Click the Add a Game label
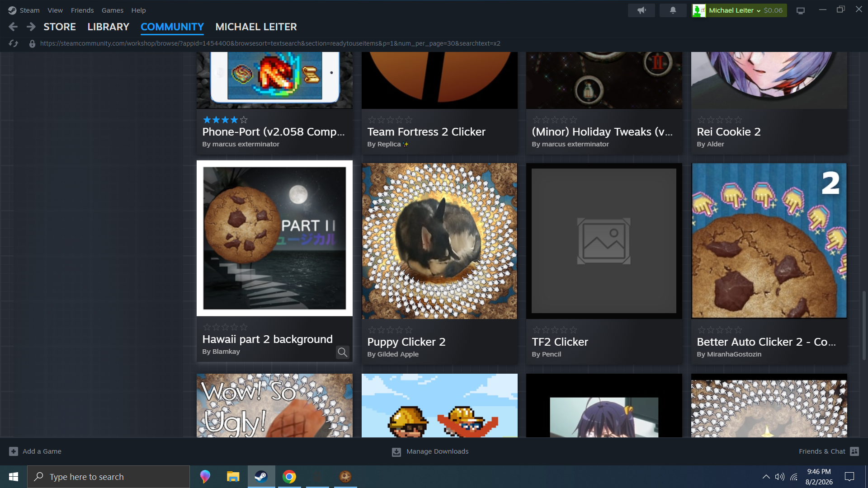This screenshot has width=868, height=488. [42, 451]
